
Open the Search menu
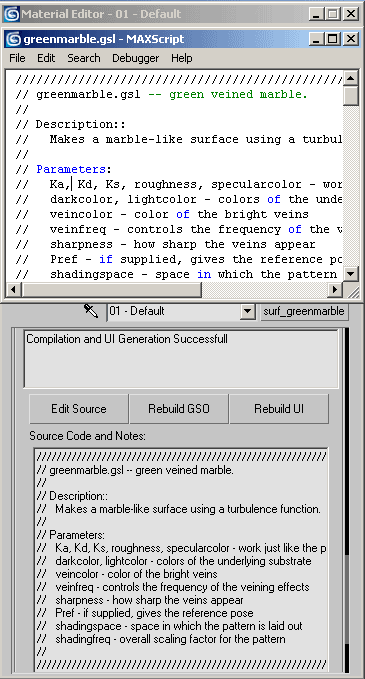84,58
